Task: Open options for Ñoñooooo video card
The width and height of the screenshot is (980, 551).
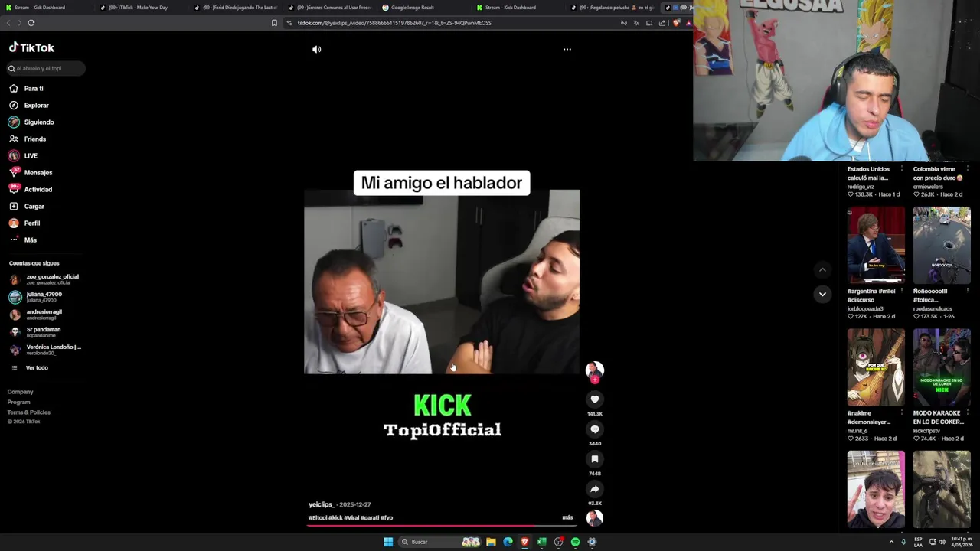Action: (968, 291)
